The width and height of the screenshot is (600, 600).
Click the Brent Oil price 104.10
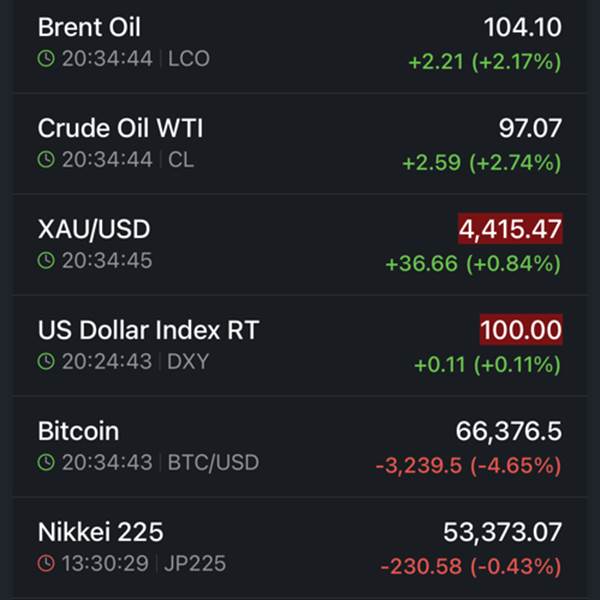(522, 28)
